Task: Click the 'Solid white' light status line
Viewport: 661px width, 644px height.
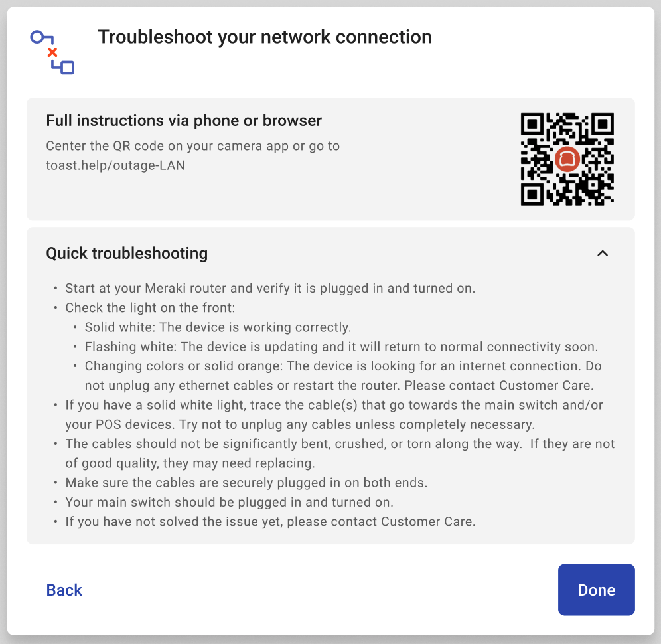Action: (218, 327)
